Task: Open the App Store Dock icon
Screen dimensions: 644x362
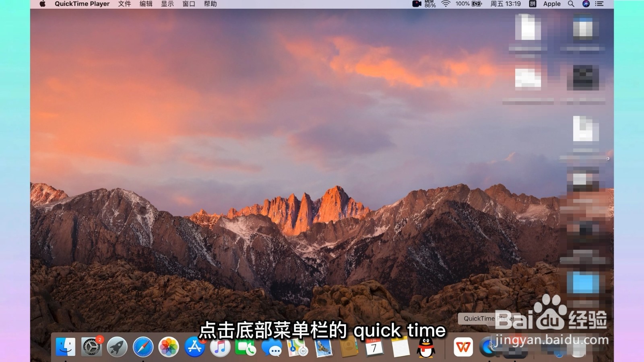Action: coord(194,347)
